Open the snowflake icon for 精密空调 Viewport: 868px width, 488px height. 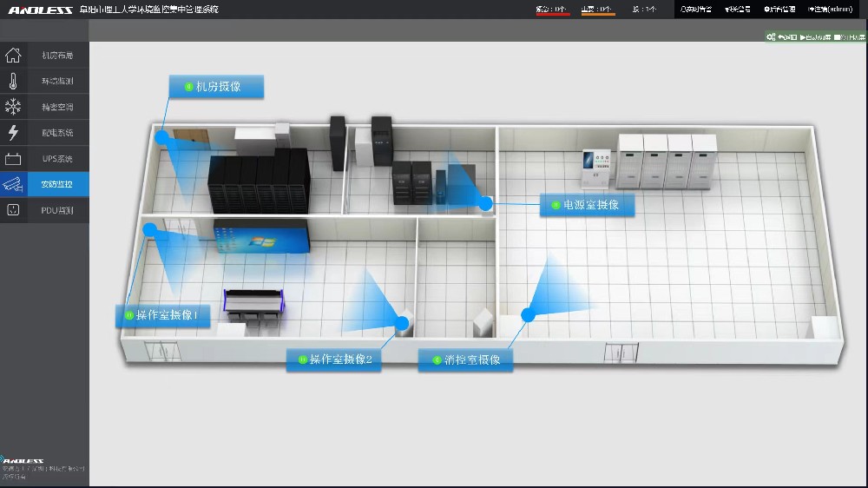[x=13, y=107]
